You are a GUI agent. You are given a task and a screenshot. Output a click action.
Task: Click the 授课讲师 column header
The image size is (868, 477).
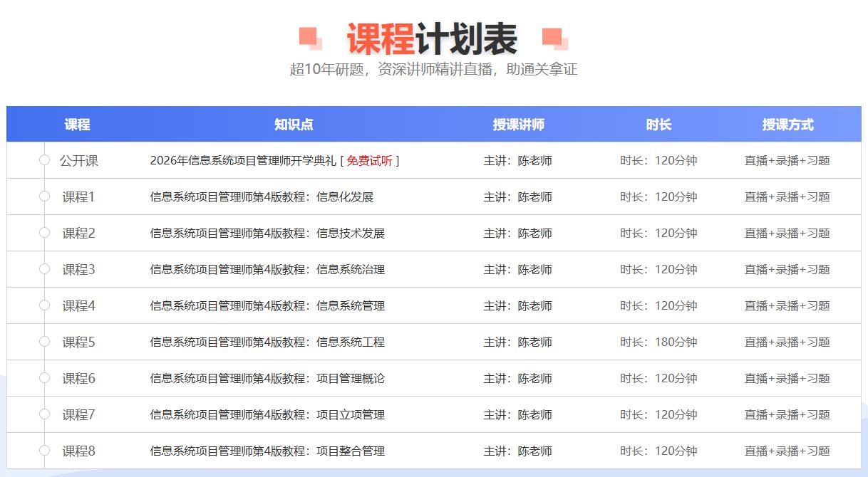(x=518, y=125)
